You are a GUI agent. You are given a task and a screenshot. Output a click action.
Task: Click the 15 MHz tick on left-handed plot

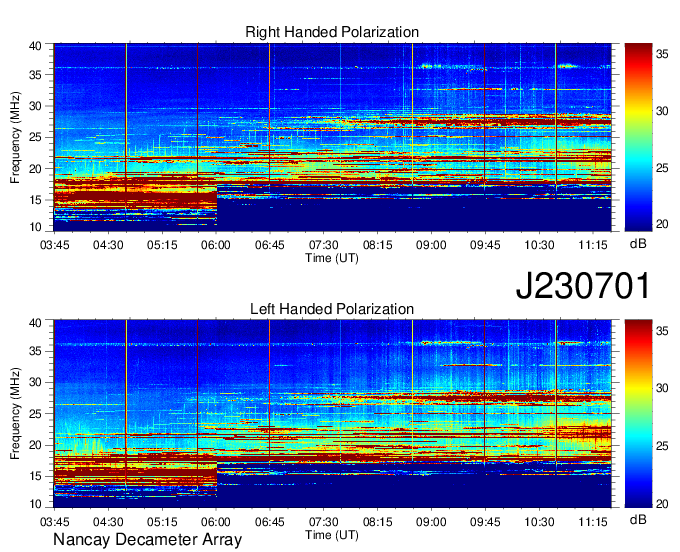[35, 477]
